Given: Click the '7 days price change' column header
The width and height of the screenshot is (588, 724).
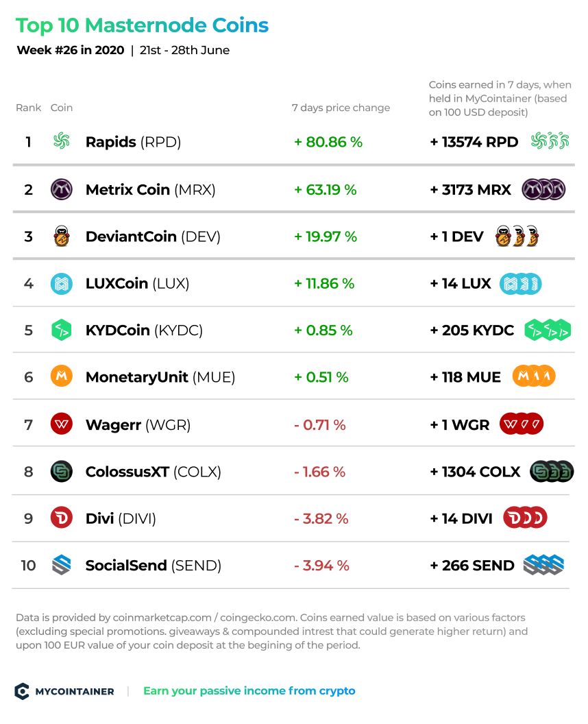Looking at the screenshot, I should 341,108.
